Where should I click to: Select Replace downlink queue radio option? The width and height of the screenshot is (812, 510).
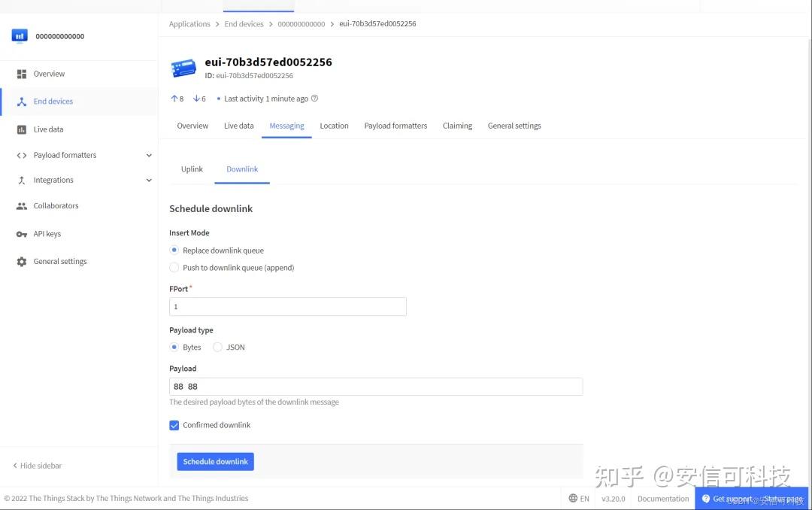click(x=174, y=250)
